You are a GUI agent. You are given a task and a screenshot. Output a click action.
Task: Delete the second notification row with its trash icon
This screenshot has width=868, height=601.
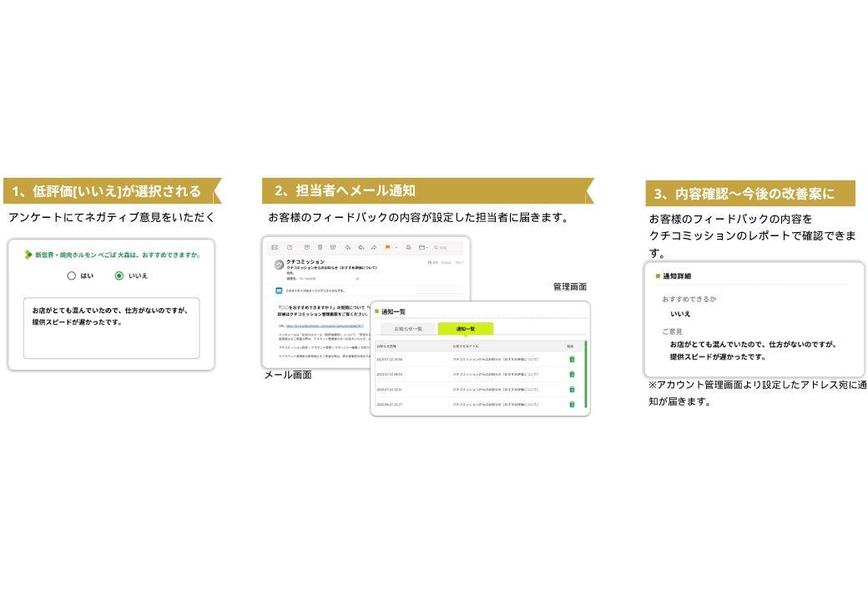572,374
